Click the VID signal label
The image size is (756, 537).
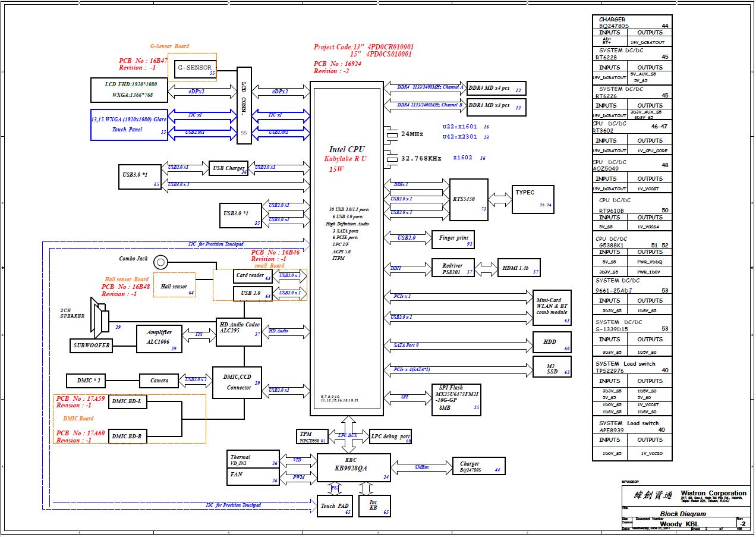pos(298,460)
